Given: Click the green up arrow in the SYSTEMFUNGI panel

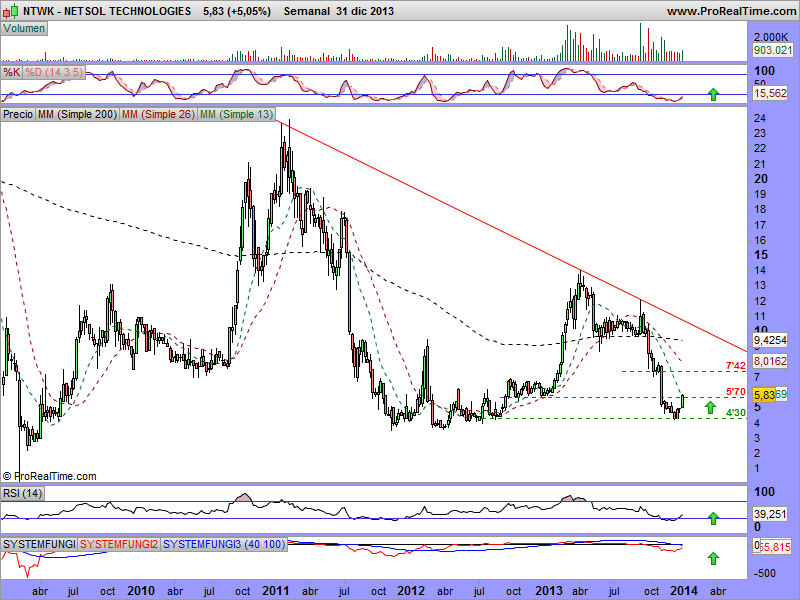Looking at the screenshot, I should tap(713, 558).
